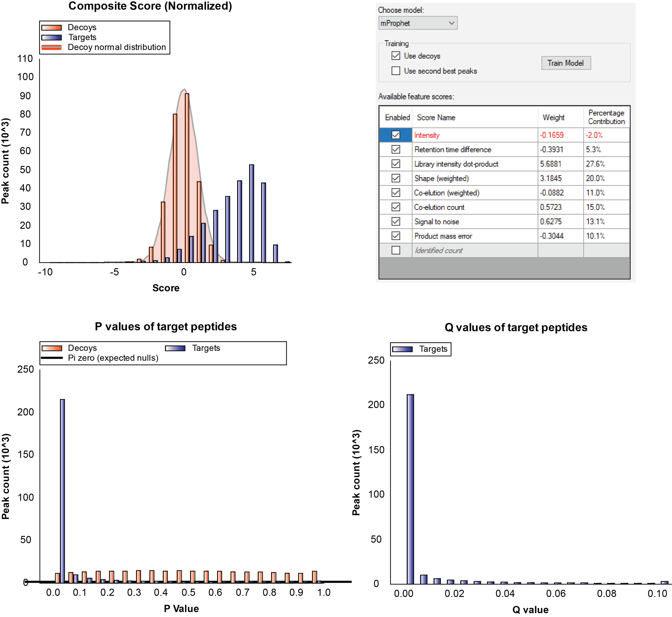Enable the Identified count score checkbox
Viewport: 672px width, 617px height.
point(396,250)
